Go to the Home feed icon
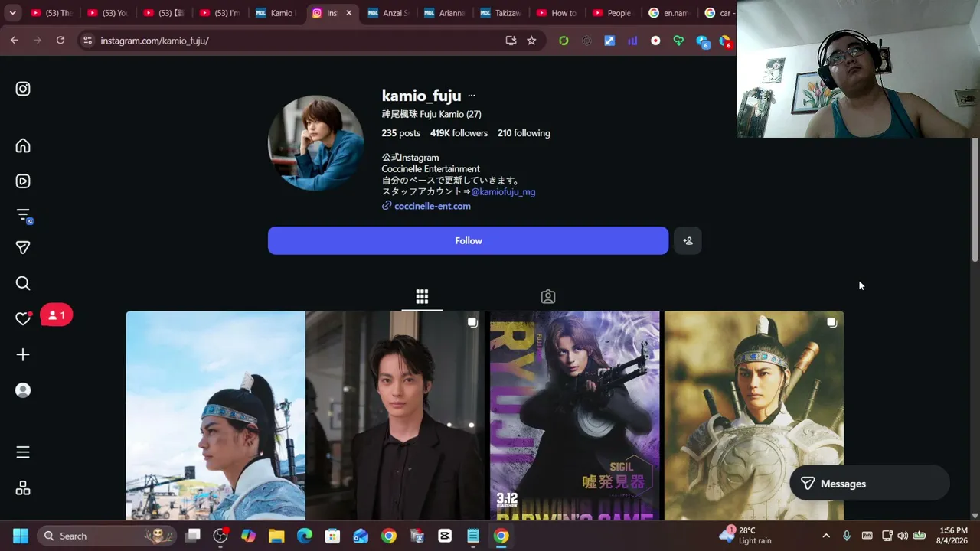980x551 pixels. (x=23, y=145)
